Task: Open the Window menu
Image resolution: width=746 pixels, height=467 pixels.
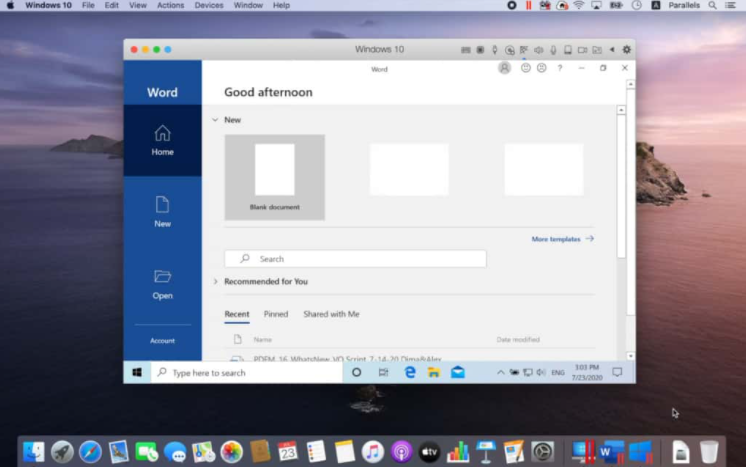Action: point(248,5)
